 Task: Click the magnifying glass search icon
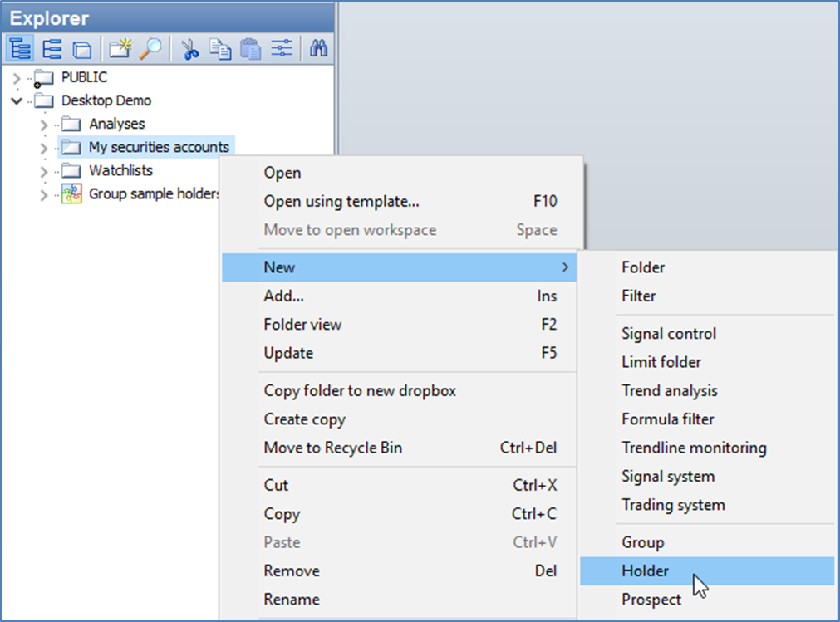150,50
